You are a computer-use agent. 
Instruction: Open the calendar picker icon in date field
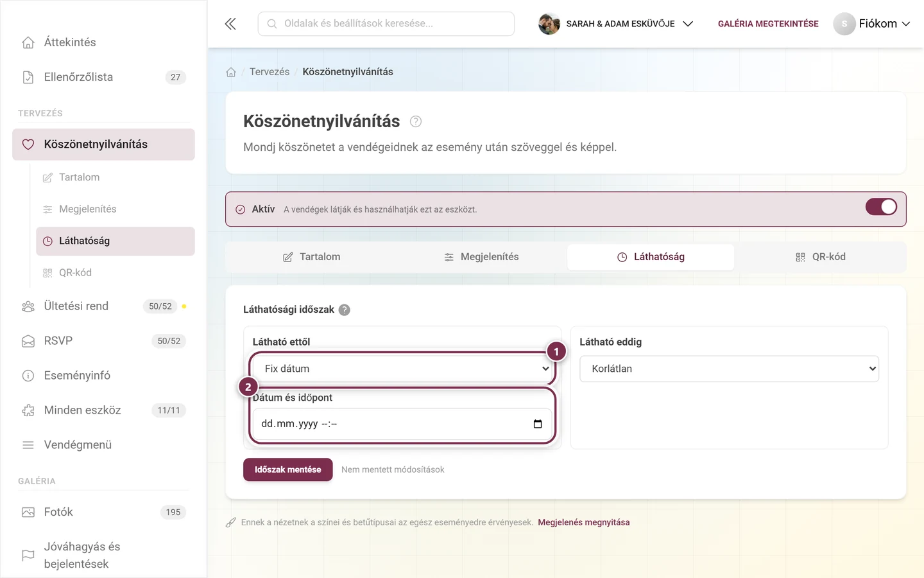pos(538,424)
